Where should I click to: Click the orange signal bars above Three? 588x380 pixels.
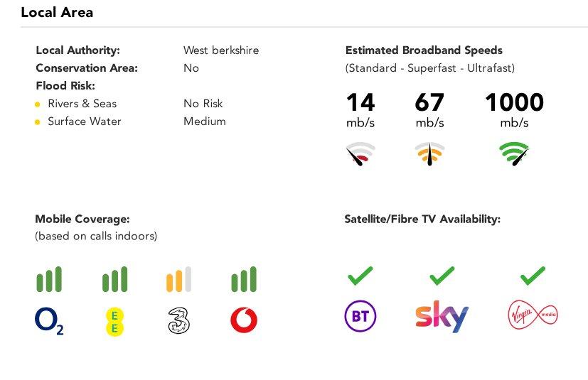[179, 279]
